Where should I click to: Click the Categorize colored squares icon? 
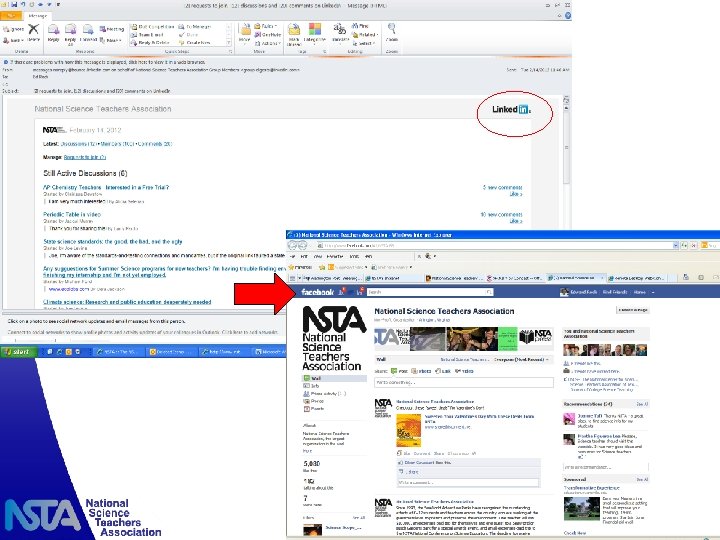point(315,29)
